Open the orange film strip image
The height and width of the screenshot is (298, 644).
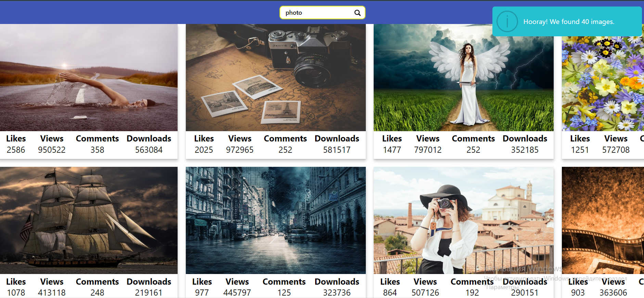[x=603, y=220]
